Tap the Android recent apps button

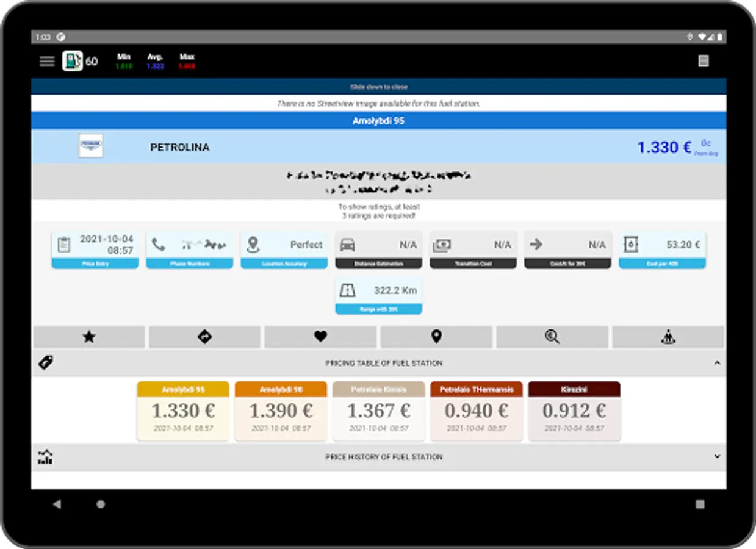point(700,504)
